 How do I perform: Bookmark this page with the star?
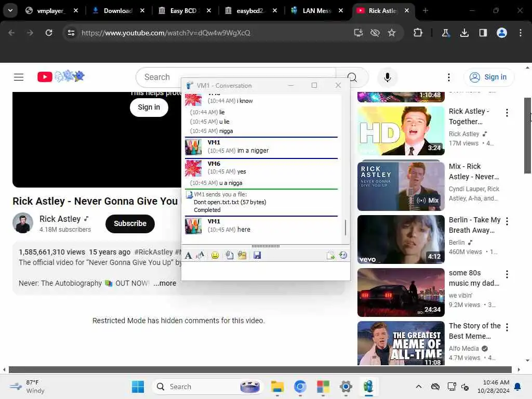point(392,33)
